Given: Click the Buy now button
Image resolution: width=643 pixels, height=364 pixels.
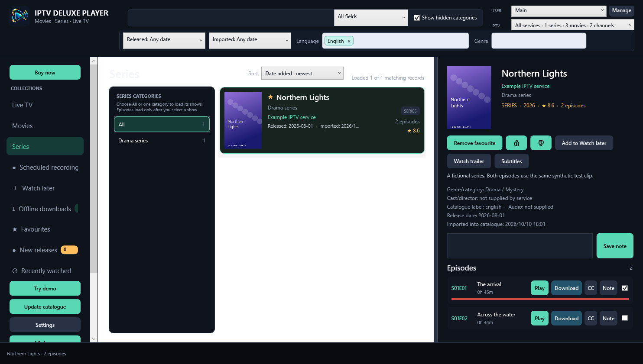Looking at the screenshot, I should pos(45,72).
